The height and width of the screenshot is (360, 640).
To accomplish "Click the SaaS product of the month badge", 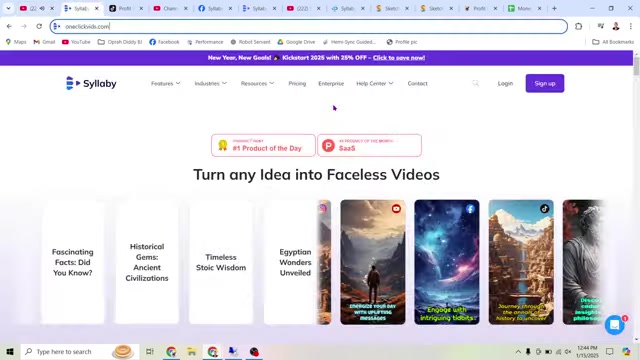I will 369,145.
